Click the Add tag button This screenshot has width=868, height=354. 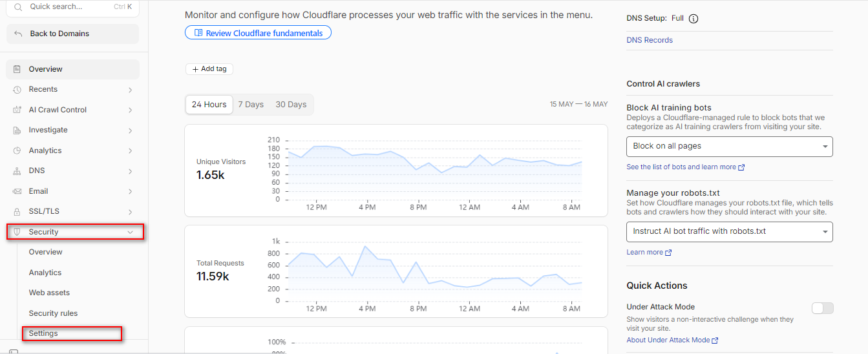[x=209, y=69]
